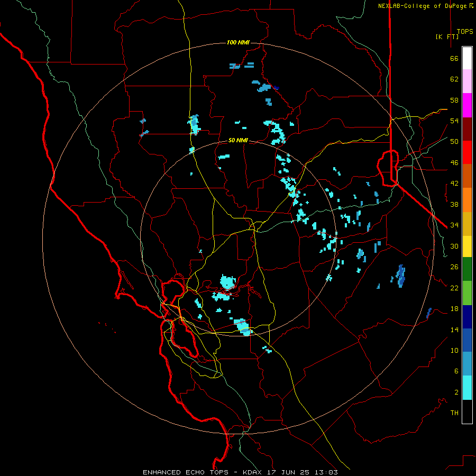This screenshot has width=476, height=476.
Task: Pick the cyan swatch beside label 2
Action: 467,388
